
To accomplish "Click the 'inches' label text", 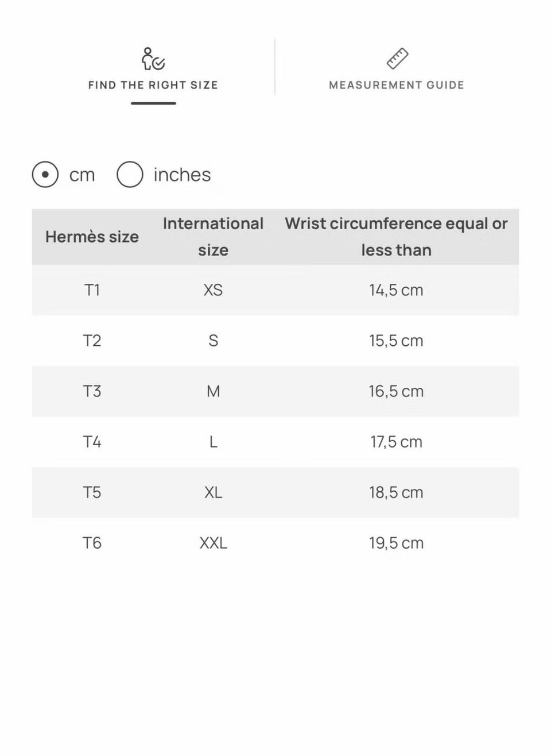I will point(182,175).
